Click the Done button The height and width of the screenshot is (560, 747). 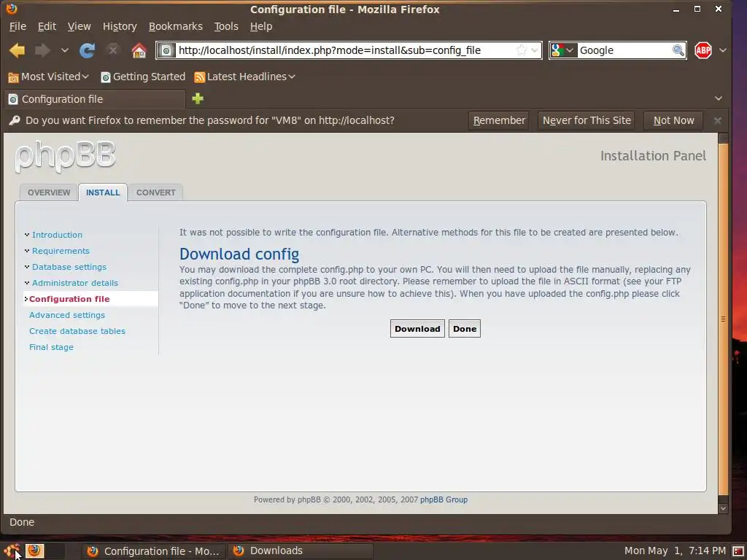pos(465,329)
